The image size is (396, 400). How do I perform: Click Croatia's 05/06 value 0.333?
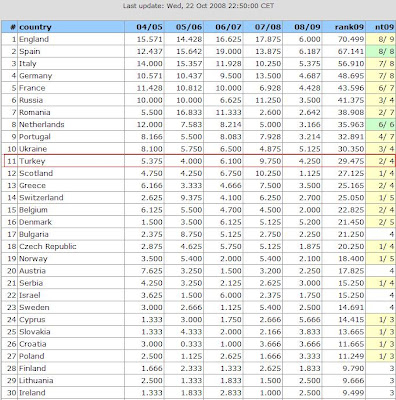pos(191,344)
